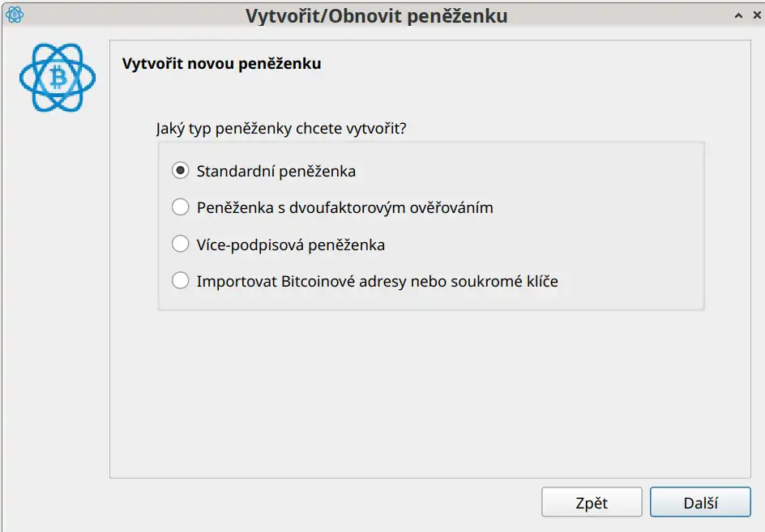The height and width of the screenshot is (532, 765).
Task: Roll up window with title bar arrow
Action: coord(737,15)
